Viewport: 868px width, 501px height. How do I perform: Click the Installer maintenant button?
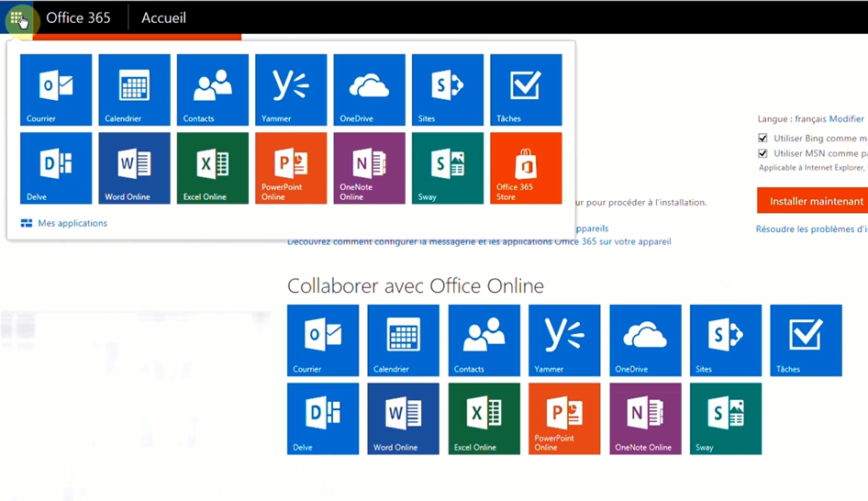(813, 201)
